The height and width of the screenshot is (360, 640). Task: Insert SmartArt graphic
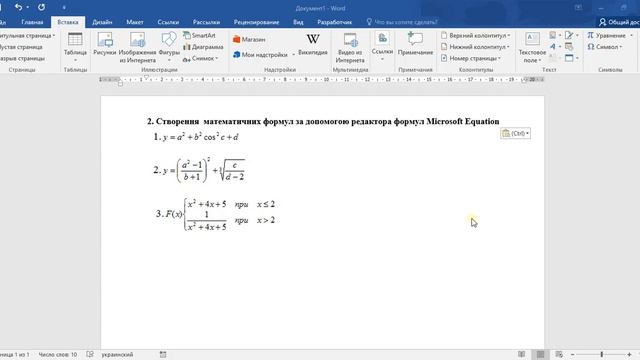[199, 36]
